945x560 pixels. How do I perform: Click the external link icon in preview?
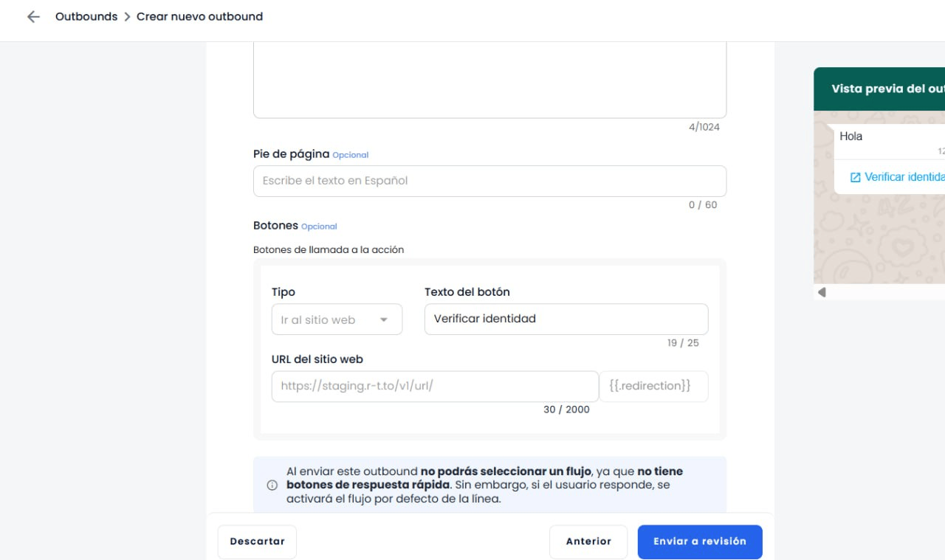[856, 178]
